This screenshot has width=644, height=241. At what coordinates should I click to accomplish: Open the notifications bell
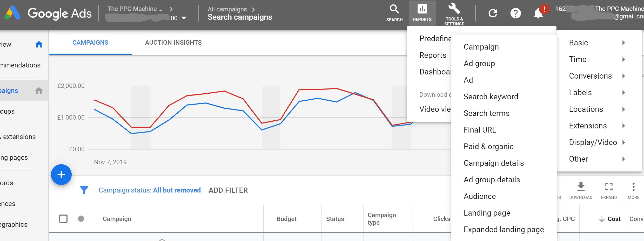(x=538, y=13)
